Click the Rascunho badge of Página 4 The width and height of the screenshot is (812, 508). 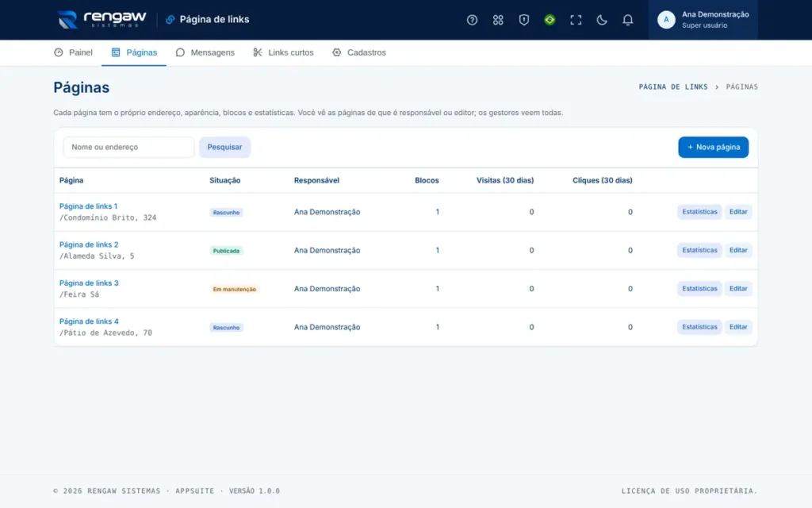point(226,328)
